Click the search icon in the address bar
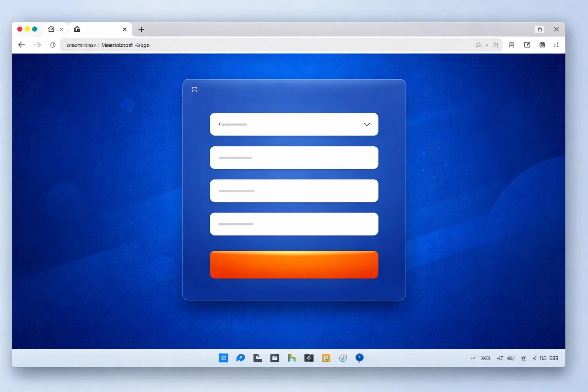Viewport: 588px width, 392px height. point(478,45)
